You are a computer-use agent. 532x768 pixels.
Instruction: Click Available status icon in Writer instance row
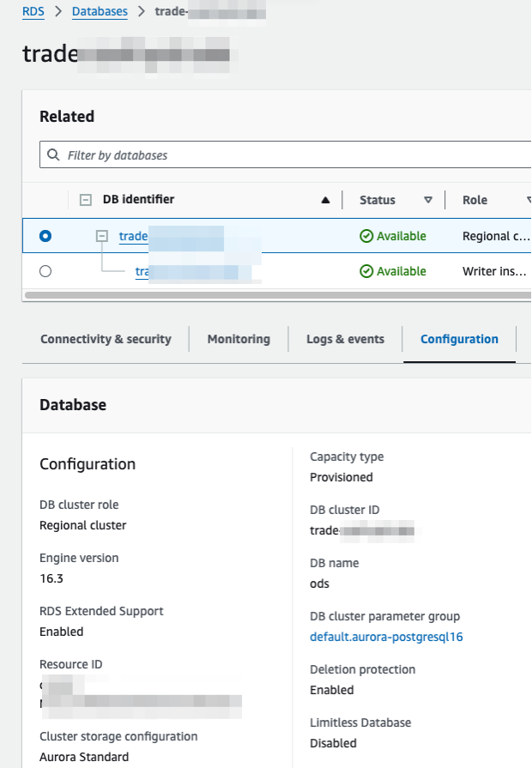point(366,271)
